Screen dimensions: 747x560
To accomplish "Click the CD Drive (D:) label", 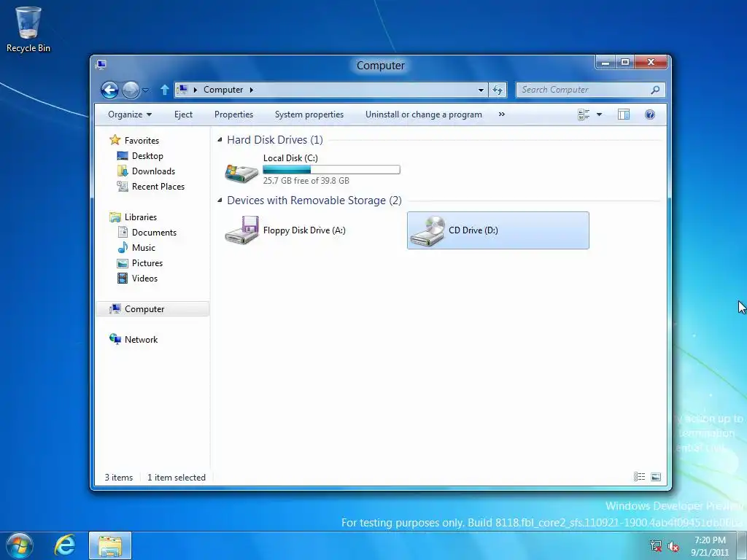I will point(473,230).
